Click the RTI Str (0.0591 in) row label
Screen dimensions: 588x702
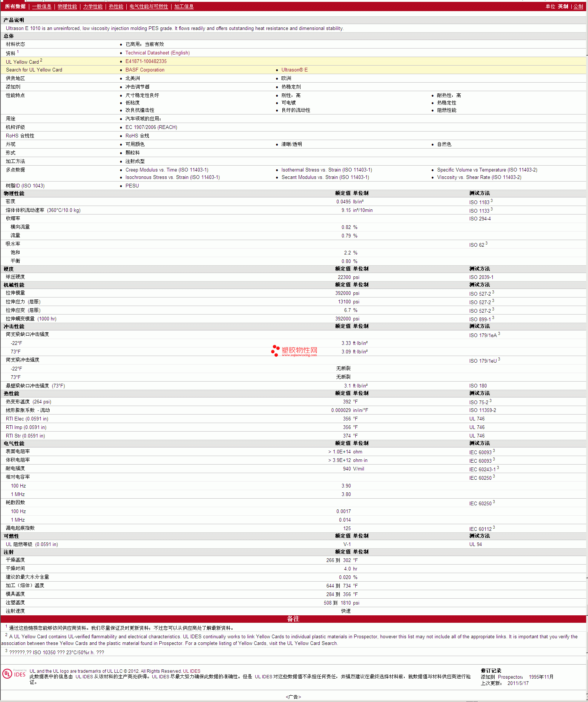tap(26, 436)
